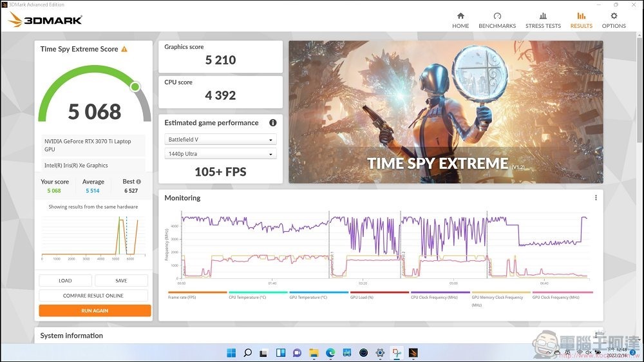Click the info icon next to Best score
The width and height of the screenshot is (644, 362).
[138, 182]
